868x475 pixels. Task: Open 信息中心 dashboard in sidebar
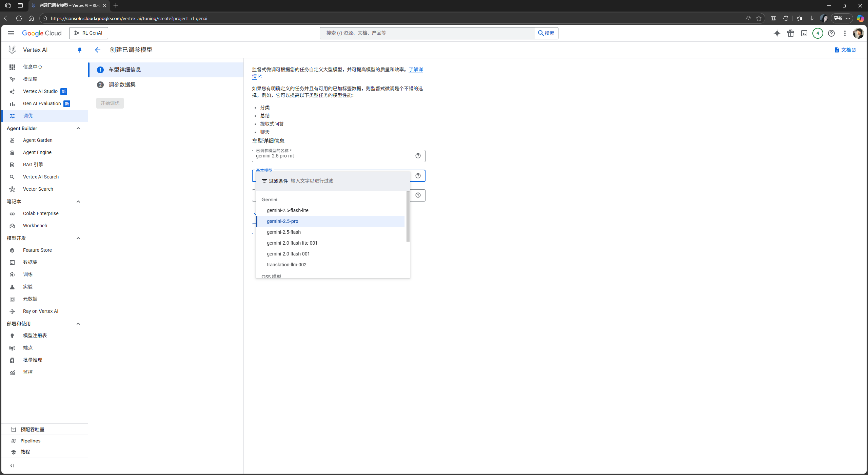[45, 67]
